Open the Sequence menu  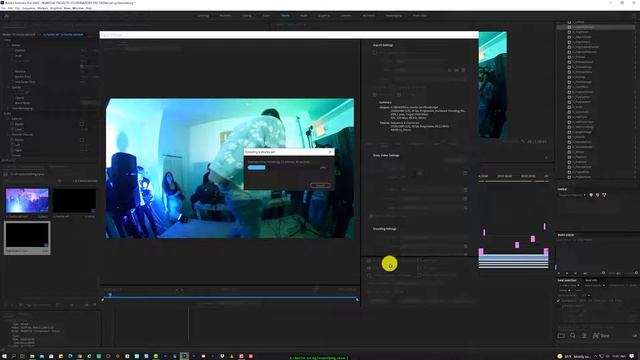[x=29, y=8]
